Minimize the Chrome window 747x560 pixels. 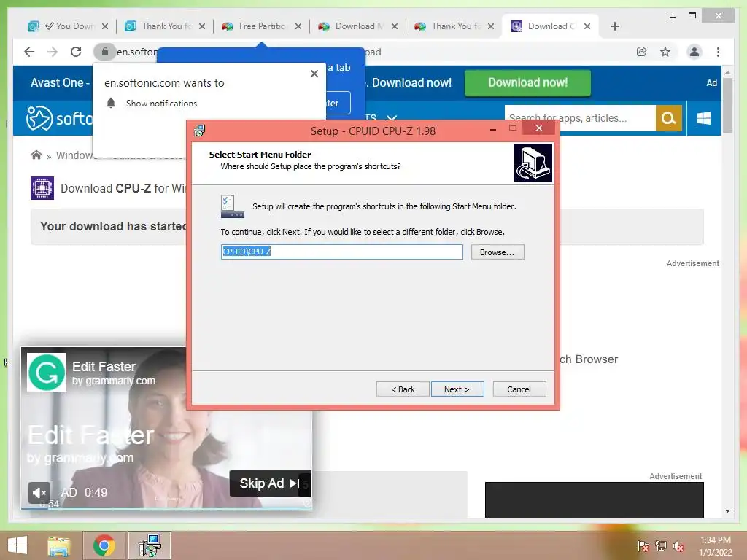pos(672,17)
